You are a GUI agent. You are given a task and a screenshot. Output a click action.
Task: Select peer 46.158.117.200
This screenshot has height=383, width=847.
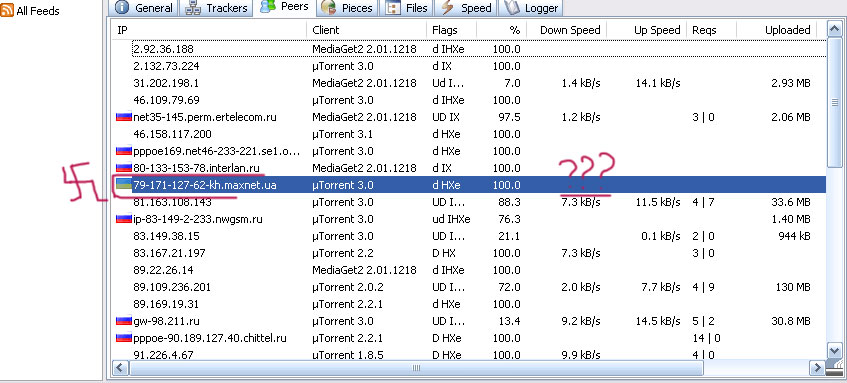pos(172,135)
